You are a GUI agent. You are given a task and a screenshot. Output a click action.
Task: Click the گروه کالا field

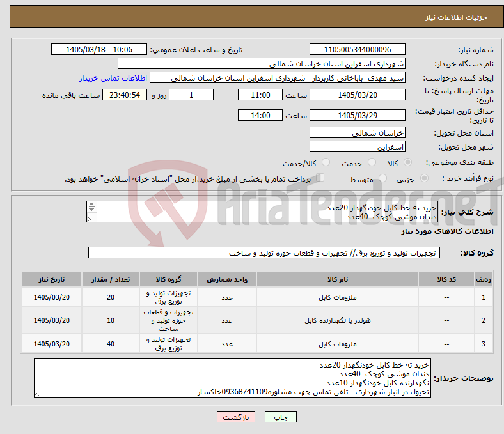[264, 253]
